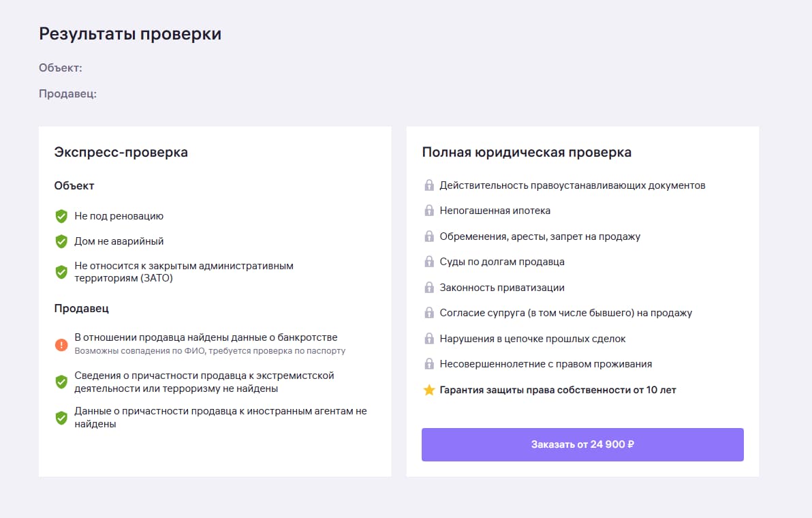This screenshot has height=518, width=812.
Task: Click shield icon beside foreign agents result
Action: [61, 418]
